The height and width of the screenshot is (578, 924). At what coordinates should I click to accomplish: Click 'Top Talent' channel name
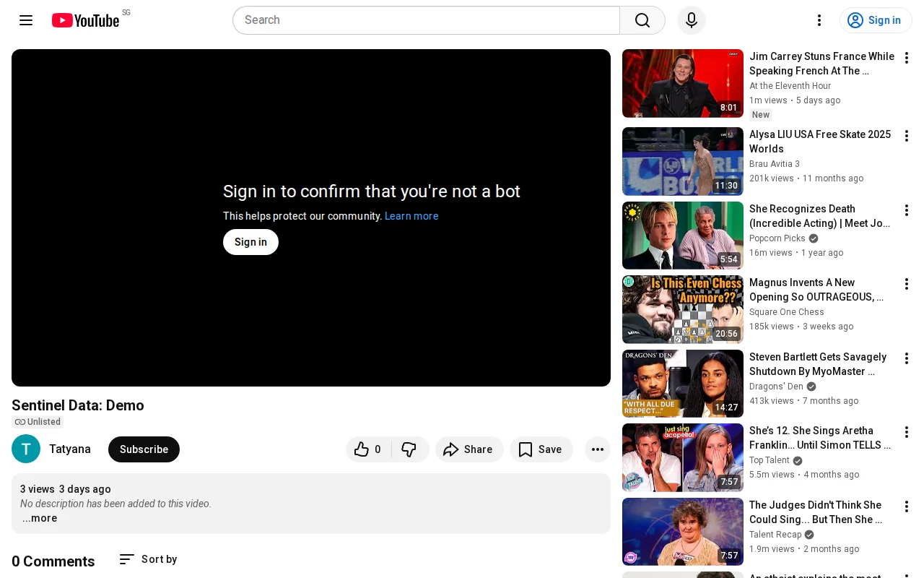click(770, 460)
